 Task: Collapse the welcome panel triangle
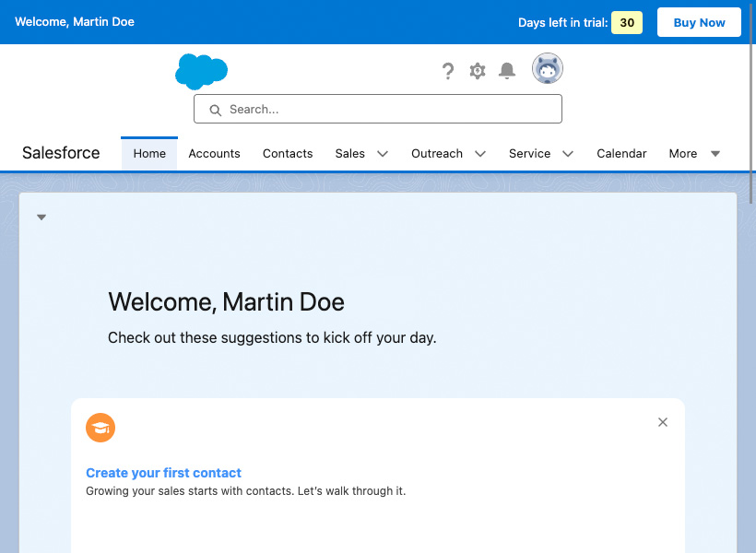coord(41,218)
